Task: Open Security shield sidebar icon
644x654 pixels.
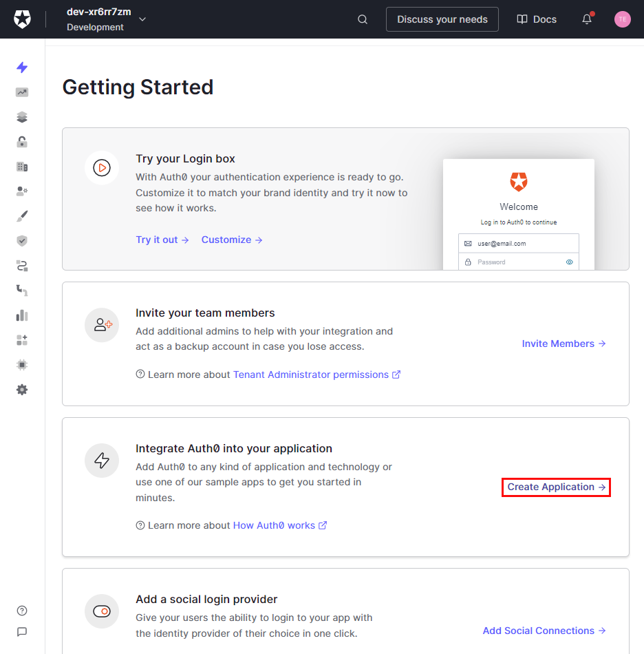Action: (22, 241)
